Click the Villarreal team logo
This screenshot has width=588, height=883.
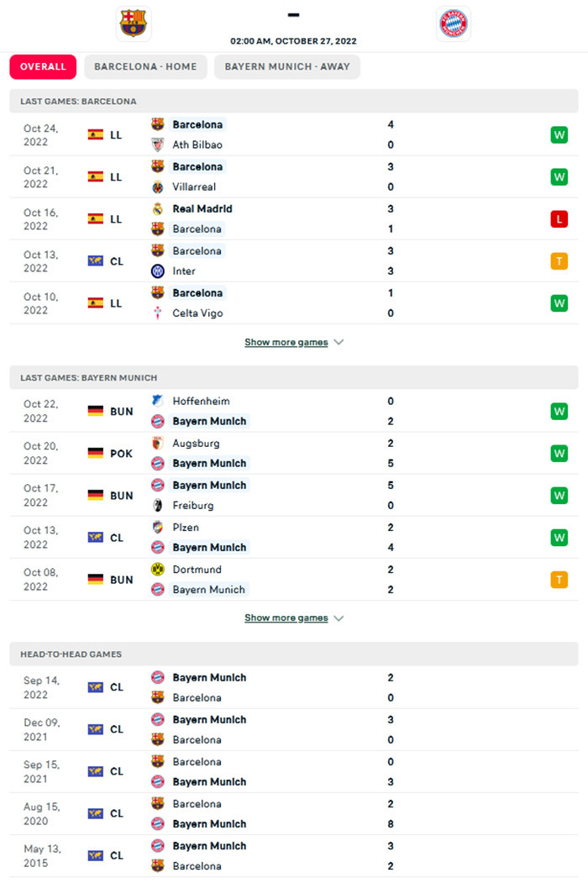(x=158, y=187)
